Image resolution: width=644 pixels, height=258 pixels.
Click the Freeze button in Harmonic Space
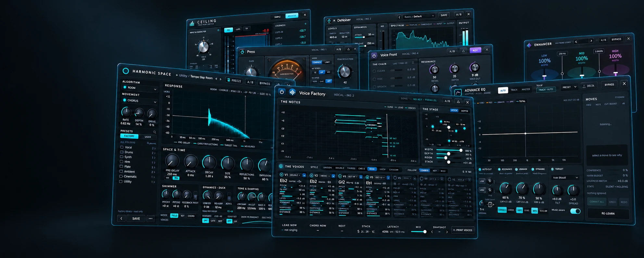tap(234, 80)
